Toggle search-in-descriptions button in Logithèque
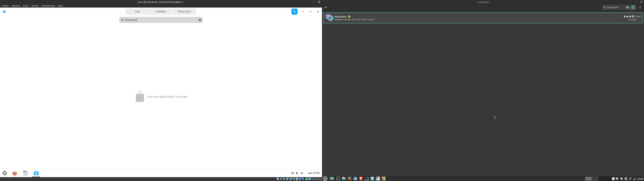644x181 pixels. pos(633,8)
